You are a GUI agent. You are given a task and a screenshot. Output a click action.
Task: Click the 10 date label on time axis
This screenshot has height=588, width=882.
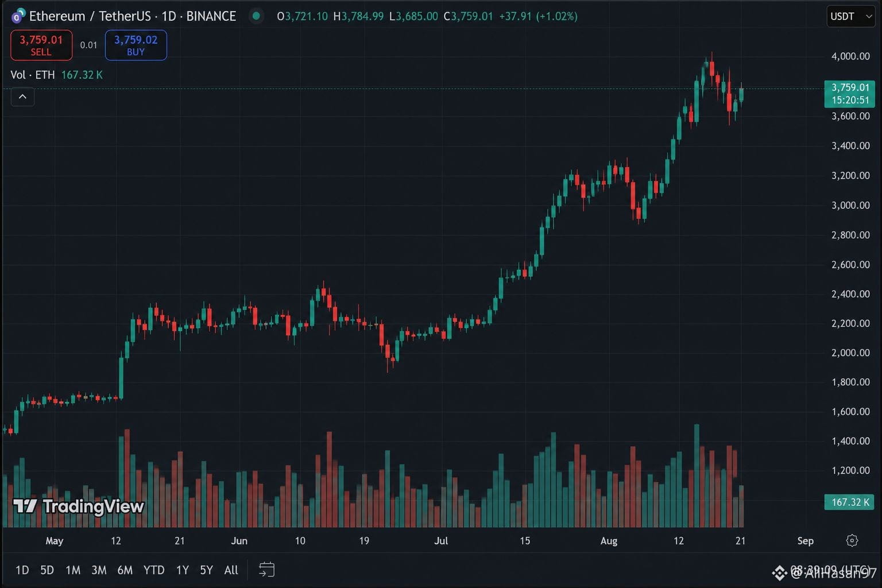tap(300, 541)
